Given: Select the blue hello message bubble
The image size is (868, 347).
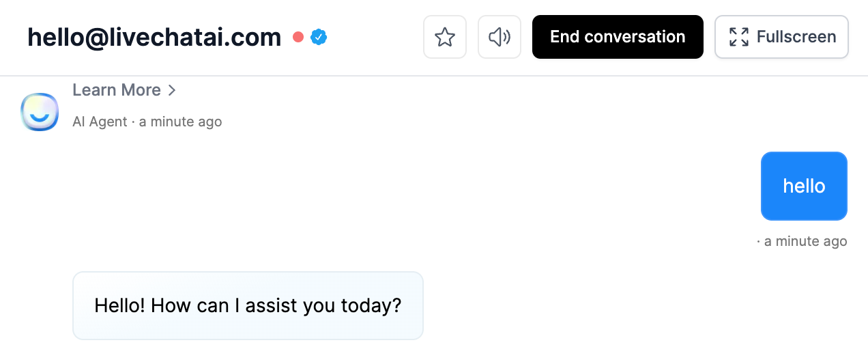Looking at the screenshot, I should tap(804, 186).
